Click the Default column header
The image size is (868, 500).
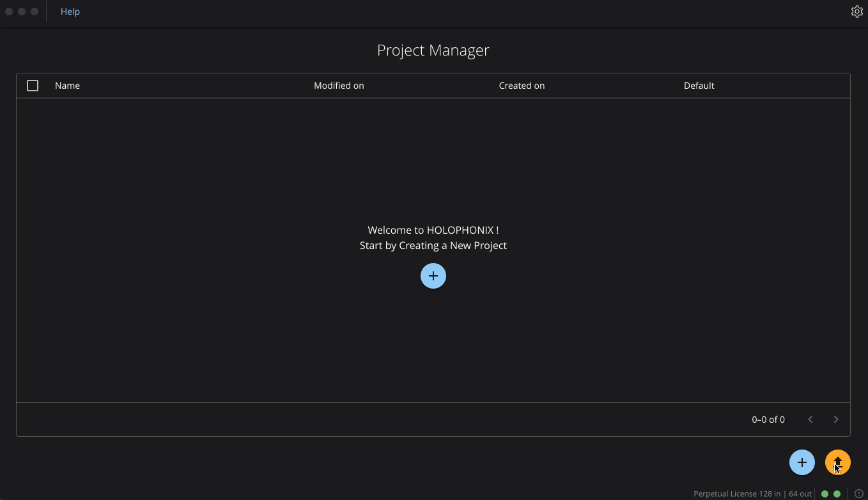tap(699, 86)
